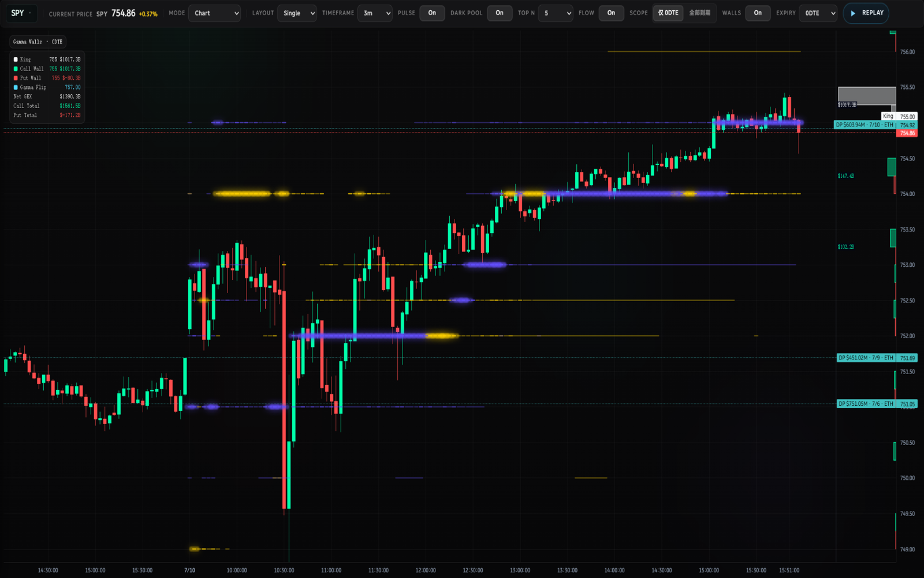
Task: Click the red Put Wall swatch
Action: [x=16, y=78]
